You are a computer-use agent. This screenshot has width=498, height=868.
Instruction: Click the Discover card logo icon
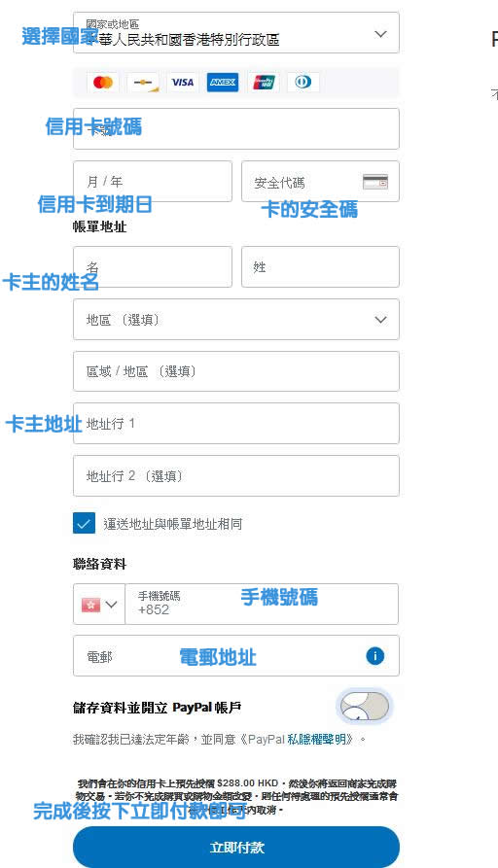click(143, 83)
